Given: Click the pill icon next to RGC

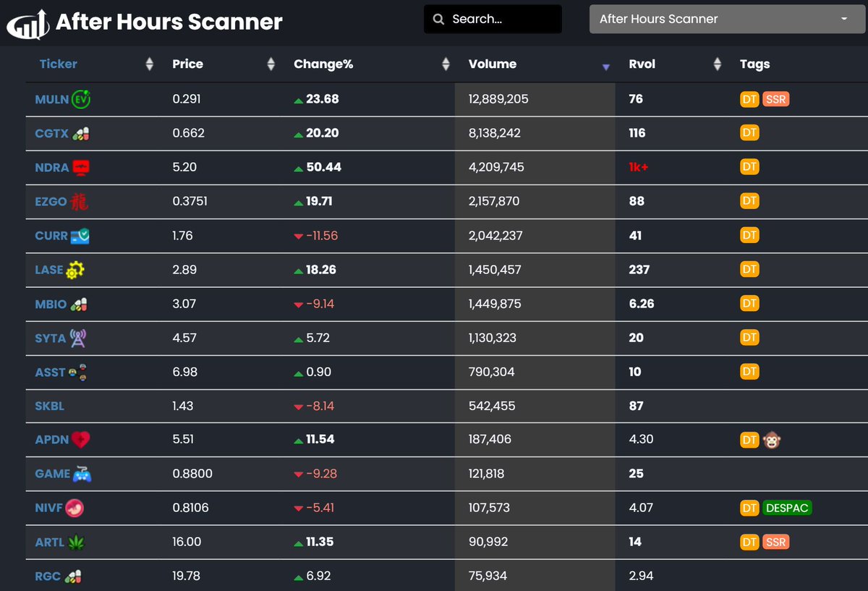Looking at the screenshot, I should click(72, 576).
